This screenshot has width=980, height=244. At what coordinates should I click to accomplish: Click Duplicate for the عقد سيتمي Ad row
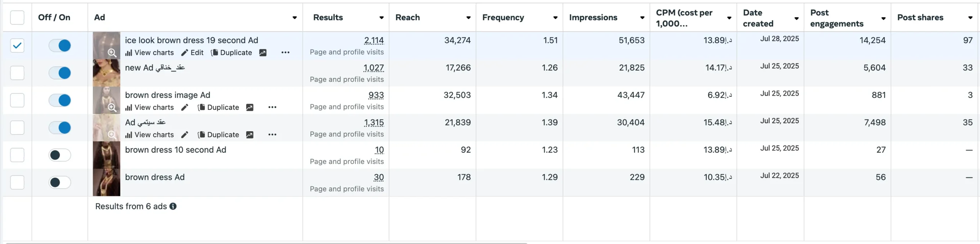point(219,135)
